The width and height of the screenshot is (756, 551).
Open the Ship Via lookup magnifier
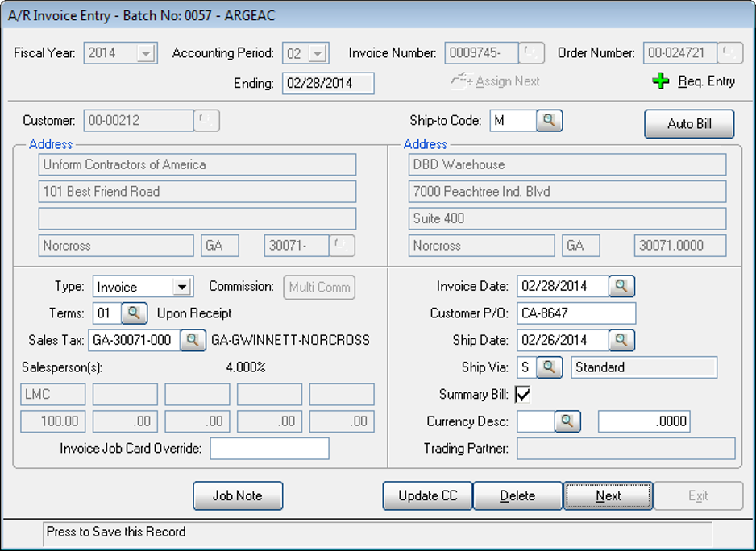(x=549, y=367)
